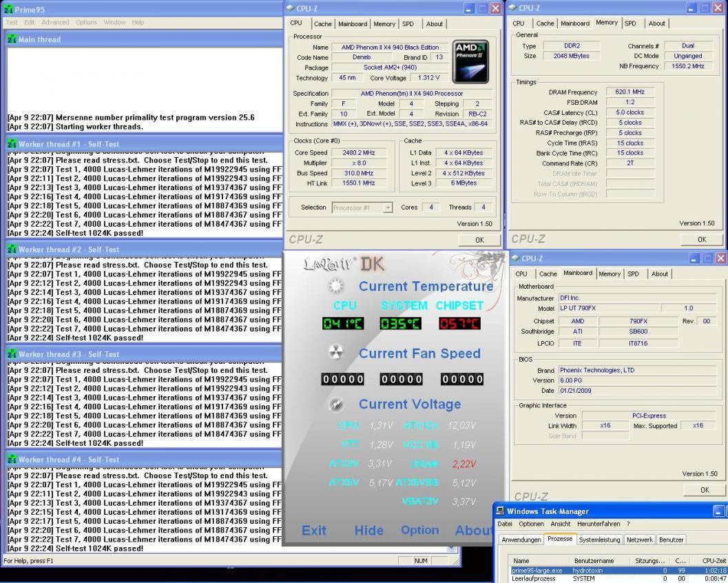Open the Systemleistung tab in Task-Manager
This screenshot has width=728, height=583.
599,540
